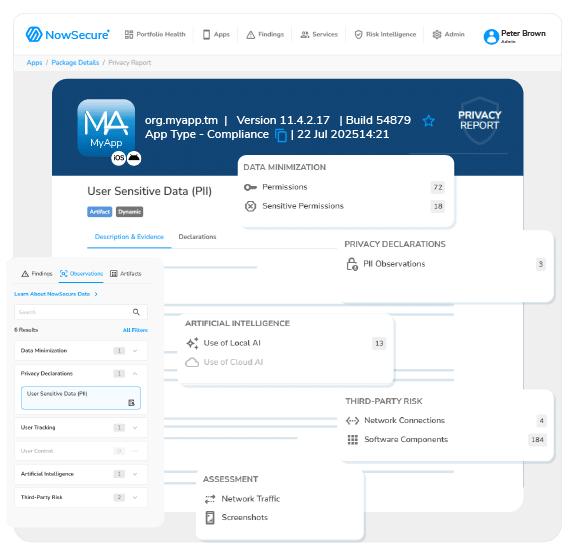This screenshot has width=571, height=551.
Task: Click the Sensitive Permissions count 18
Action: [x=438, y=206]
